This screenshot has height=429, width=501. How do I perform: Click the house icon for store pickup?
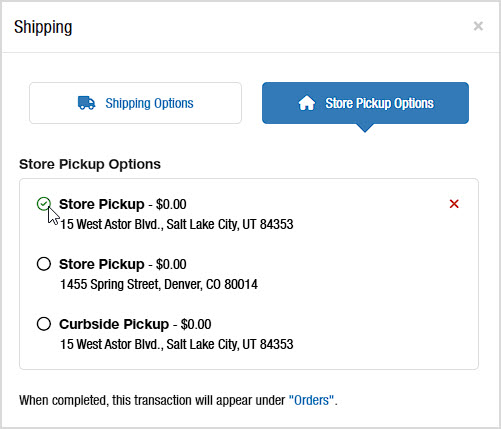[307, 103]
